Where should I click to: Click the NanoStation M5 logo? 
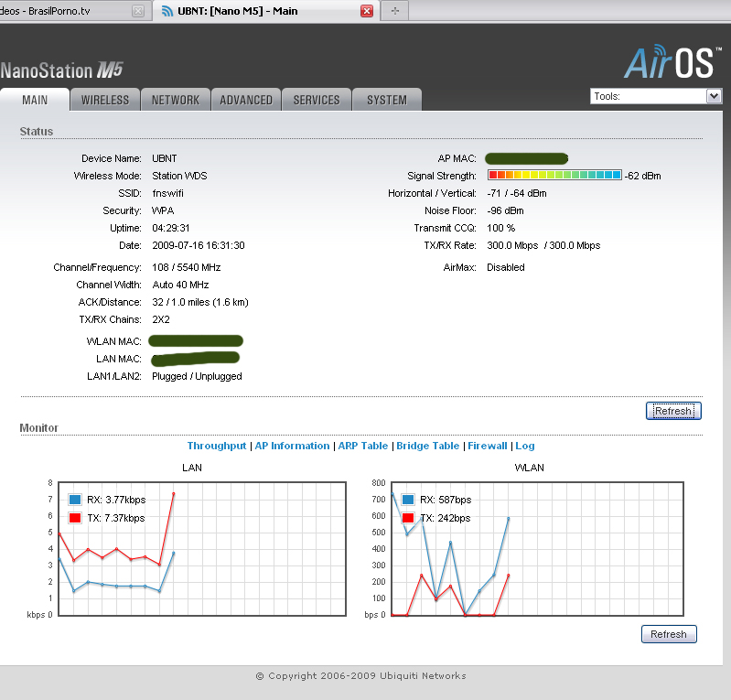pyautogui.click(x=61, y=70)
